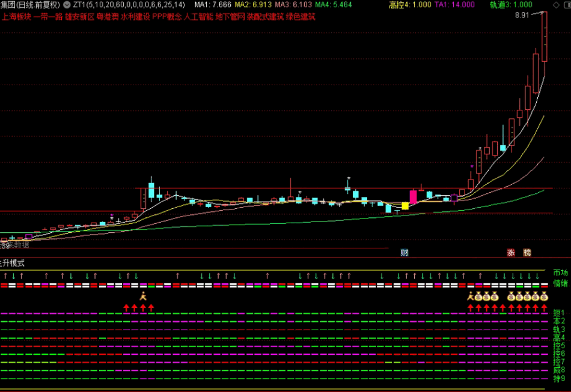Click the 轨3 row label
This screenshot has height=392, width=571.
click(x=559, y=330)
